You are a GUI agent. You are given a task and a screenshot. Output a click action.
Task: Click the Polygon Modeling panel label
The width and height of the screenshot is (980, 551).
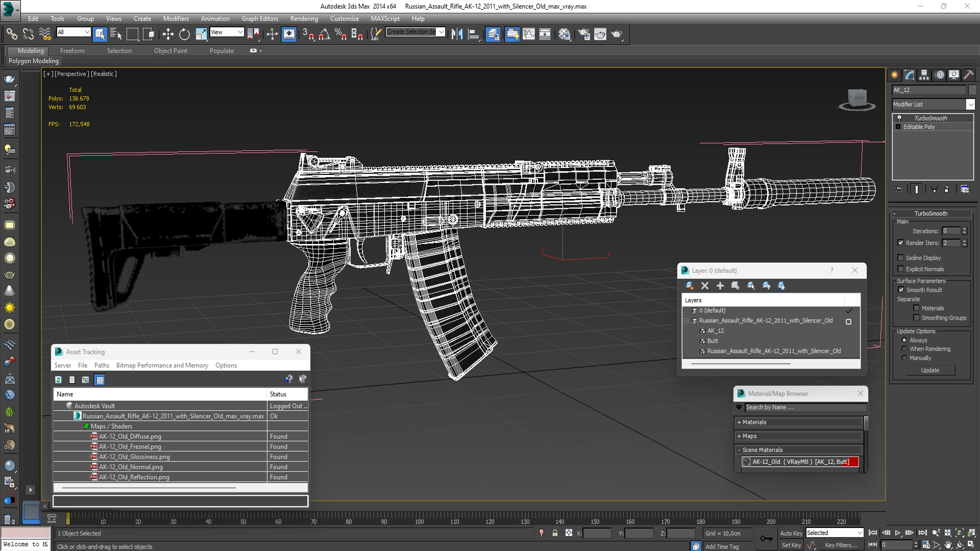(33, 61)
